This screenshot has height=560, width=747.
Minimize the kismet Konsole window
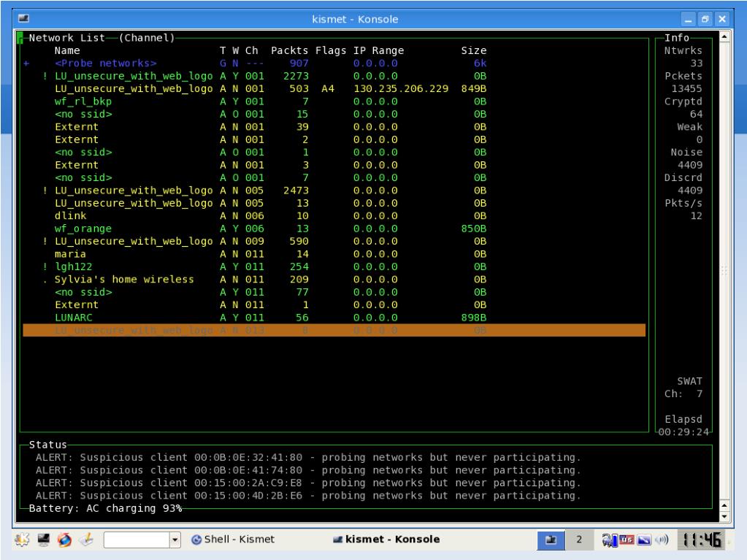click(688, 19)
